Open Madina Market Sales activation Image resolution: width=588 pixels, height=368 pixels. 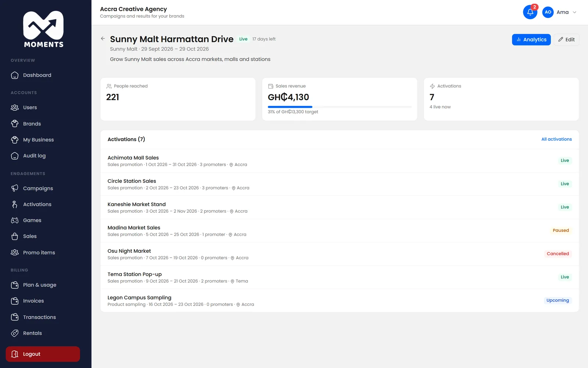(x=340, y=231)
